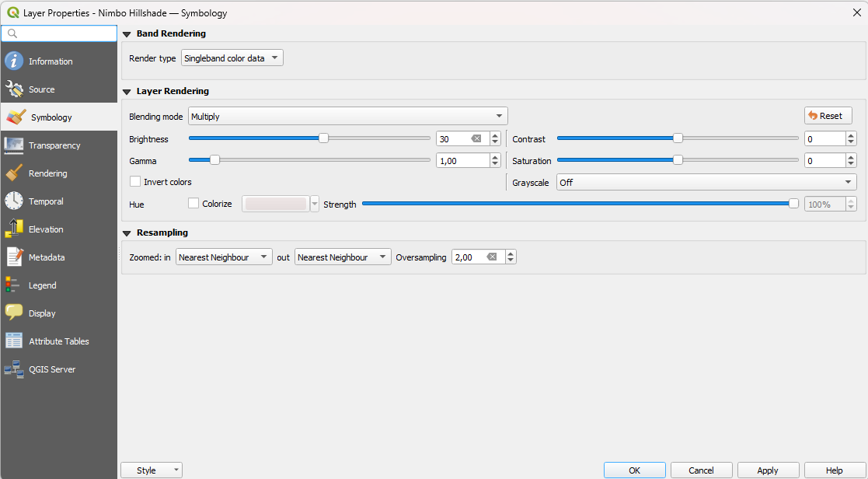The image size is (868, 479).
Task: Open the Zoomed in resampling dropdown
Action: click(224, 257)
